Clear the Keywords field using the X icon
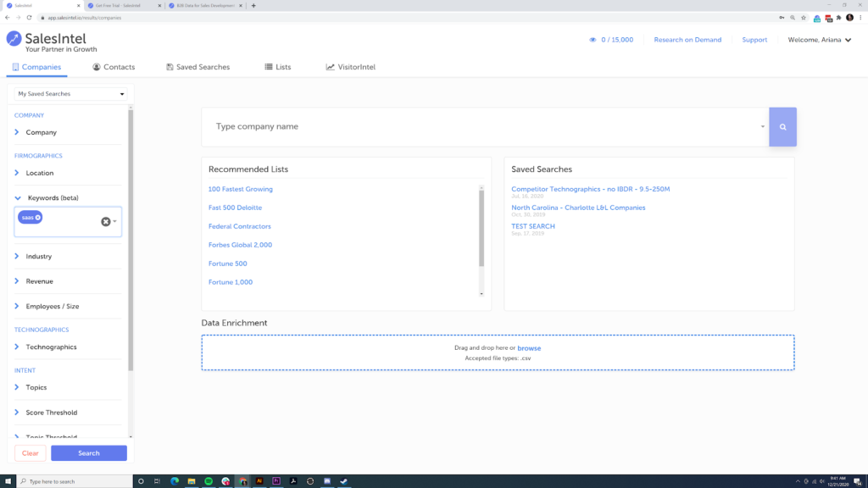 (105, 221)
